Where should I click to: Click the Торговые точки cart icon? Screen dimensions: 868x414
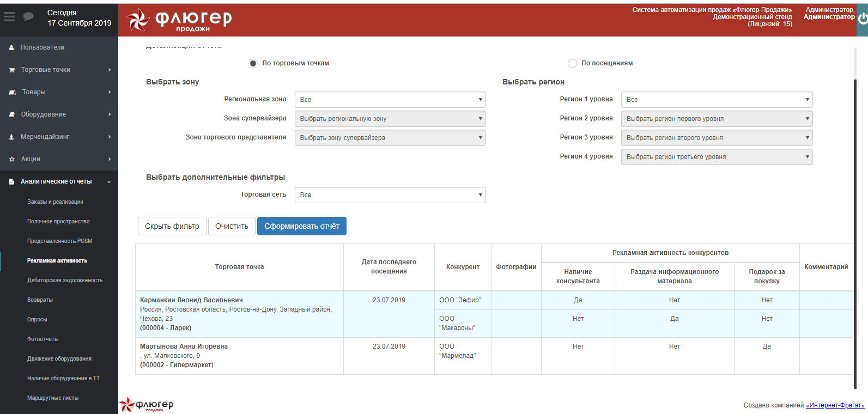coord(12,70)
